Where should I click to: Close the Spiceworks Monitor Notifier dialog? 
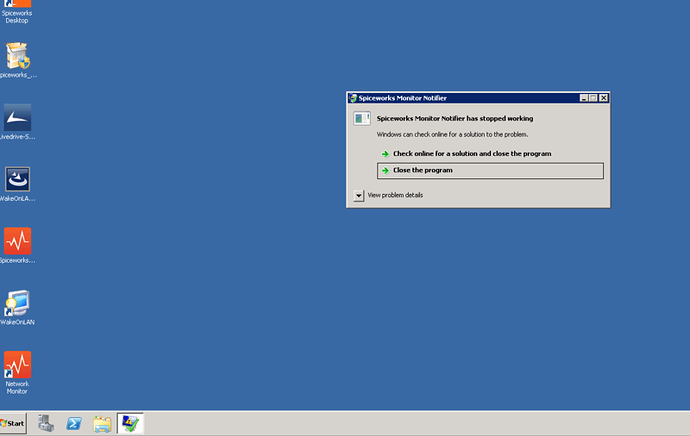(603, 98)
